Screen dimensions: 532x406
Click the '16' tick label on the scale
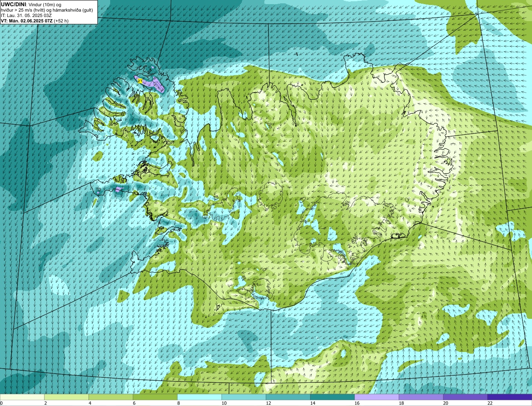coord(357,403)
